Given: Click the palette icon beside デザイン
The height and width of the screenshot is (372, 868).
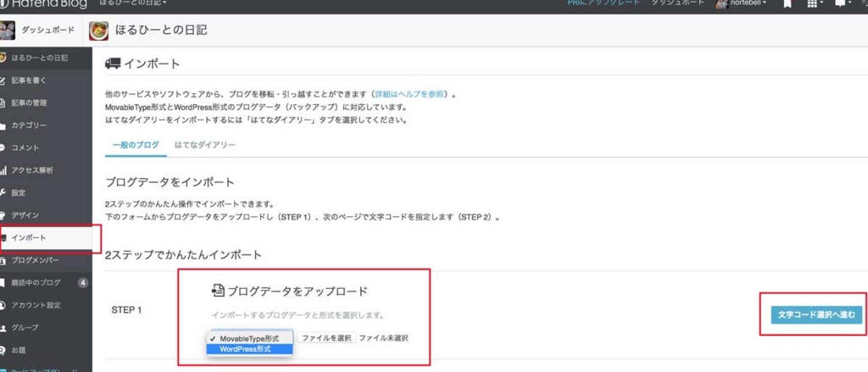Looking at the screenshot, I should coord(3,215).
